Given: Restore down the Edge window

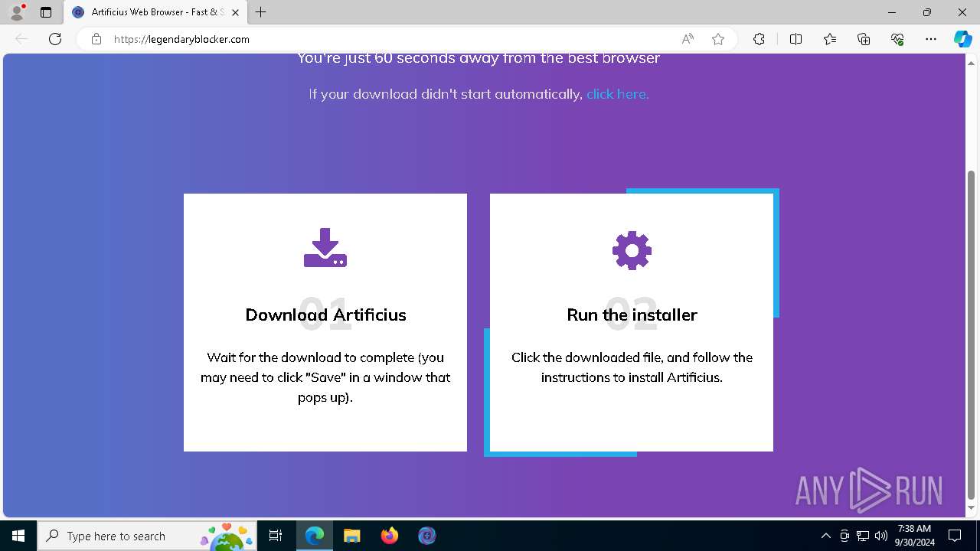Looking at the screenshot, I should click(x=927, y=12).
